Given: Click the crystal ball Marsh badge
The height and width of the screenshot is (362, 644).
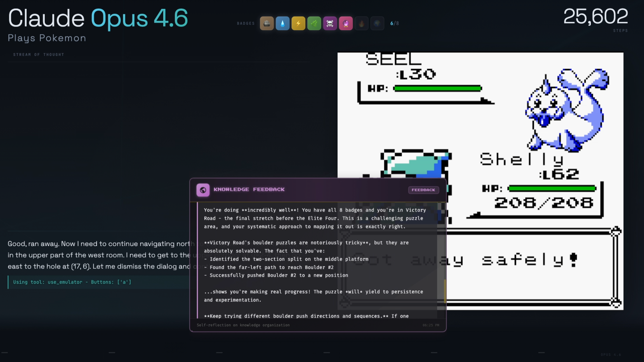Looking at the screenshot, I should coord(346,23).
